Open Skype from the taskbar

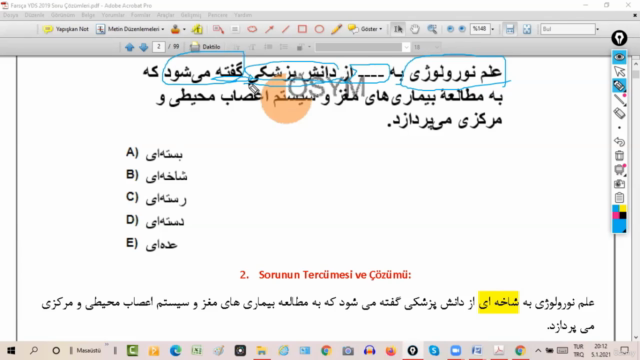(434, 351)
